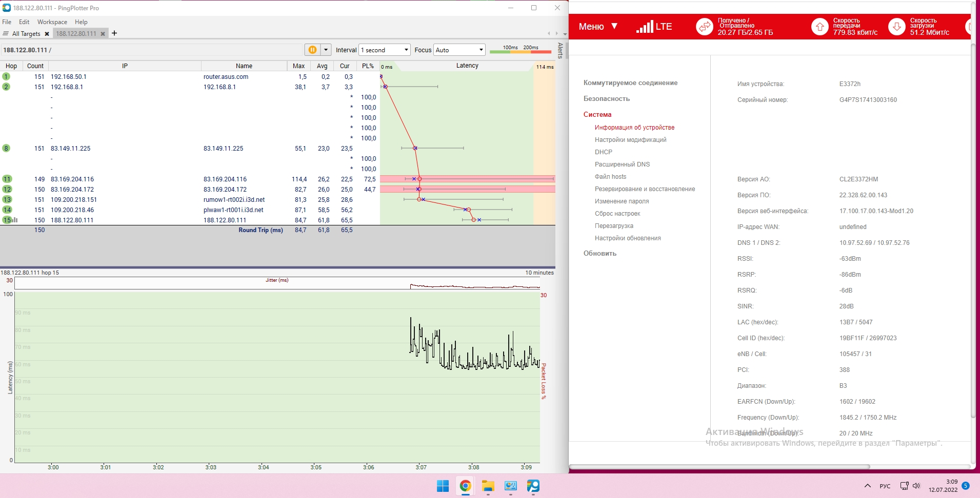Screen dimensions: 980x498
Task: Open the PingPlotter taskbar icon
Action: (x=533, y=486)
